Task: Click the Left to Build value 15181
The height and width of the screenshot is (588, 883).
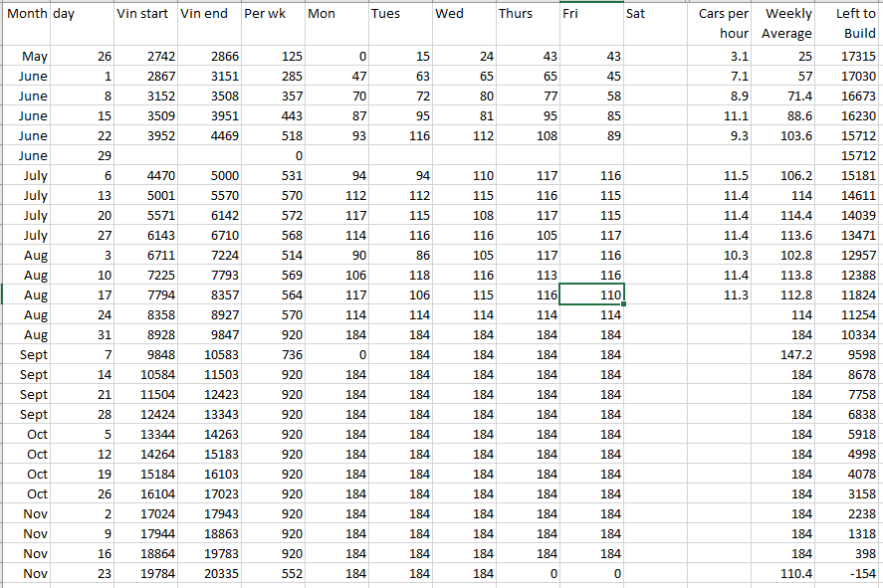Action: (x=850, y=176)
